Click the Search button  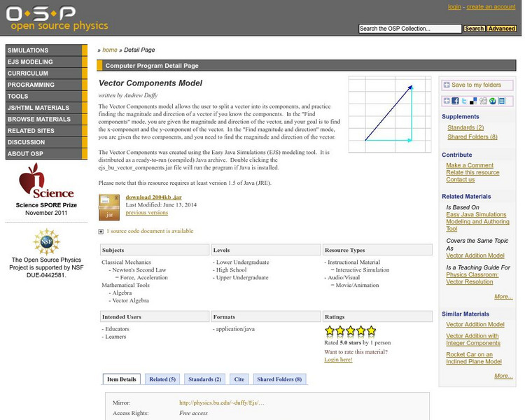click(474, 29)
